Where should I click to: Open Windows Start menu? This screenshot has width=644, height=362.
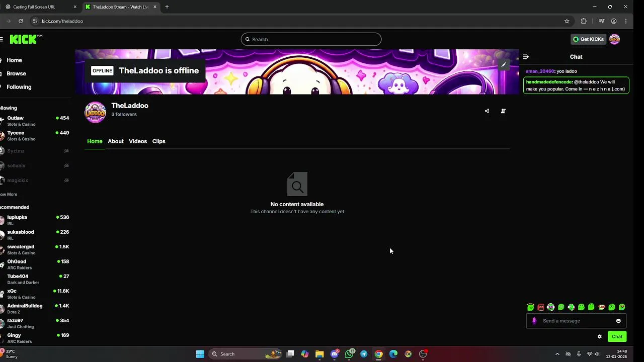[x=200, y=354]
